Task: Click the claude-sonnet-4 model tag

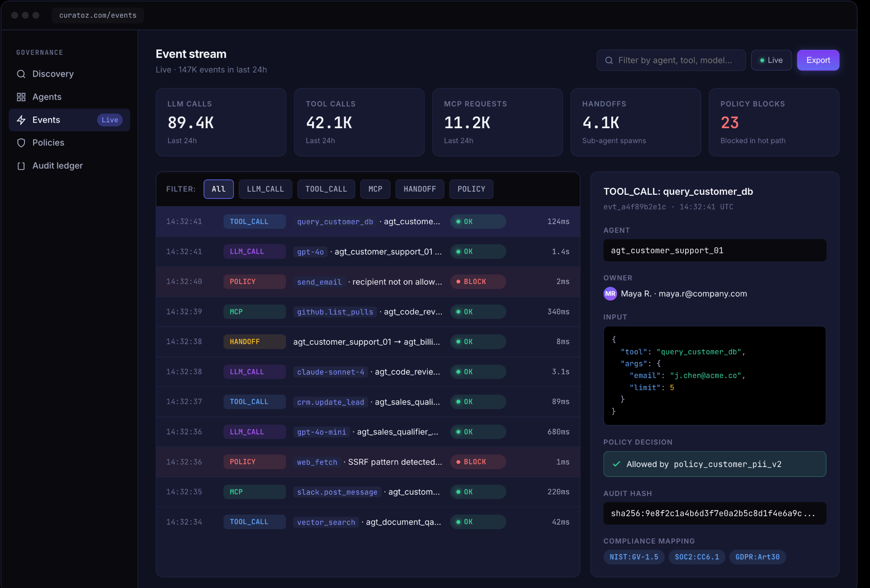Action: pyautogui.click(x=330, y=372)
